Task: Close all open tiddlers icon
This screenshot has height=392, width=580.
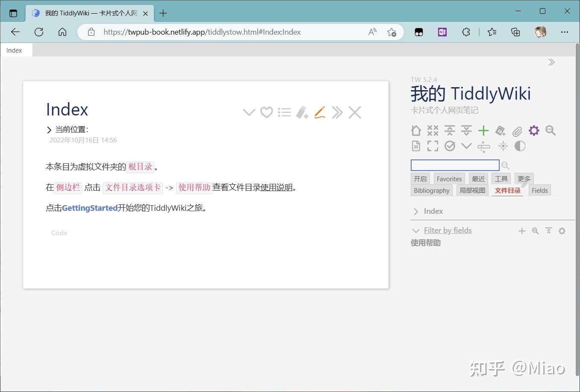Action: [x=433, y=130]
